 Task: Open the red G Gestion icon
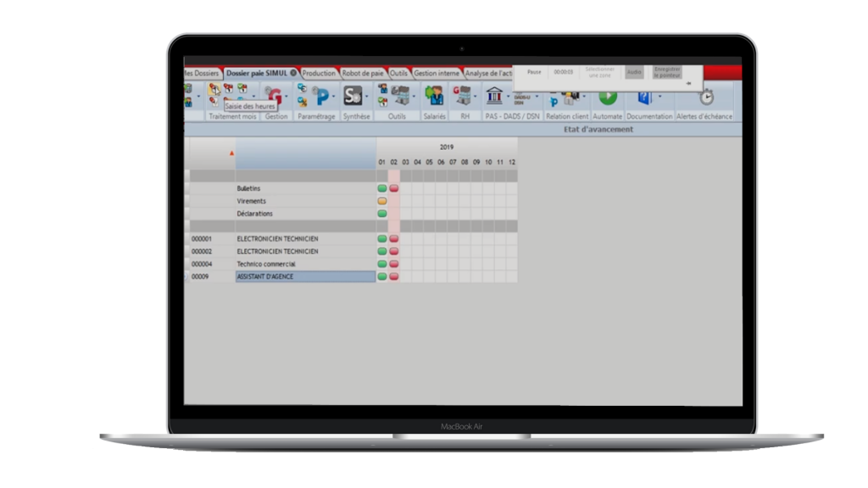coord(274,96)
